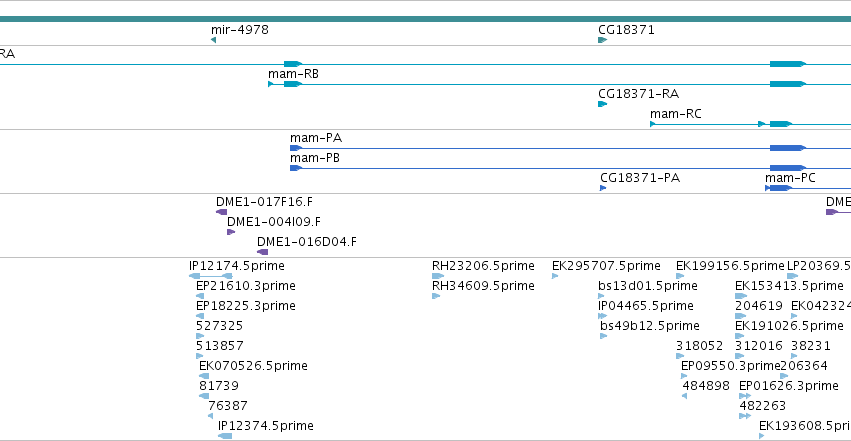Select the mir-4978 gene feature label

pyautogui.click(x=240, y=29)
